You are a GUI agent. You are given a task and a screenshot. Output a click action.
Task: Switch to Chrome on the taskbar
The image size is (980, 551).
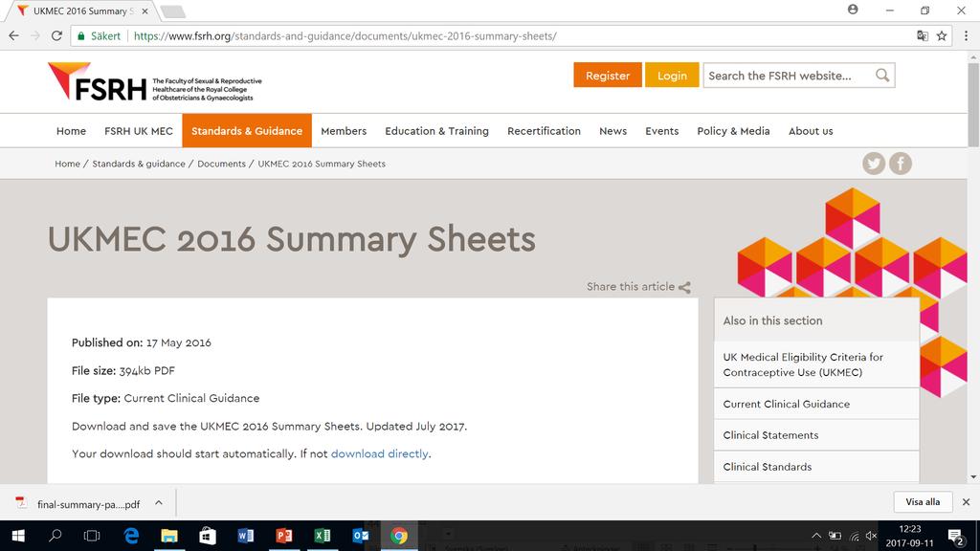(x=399, y=536)
